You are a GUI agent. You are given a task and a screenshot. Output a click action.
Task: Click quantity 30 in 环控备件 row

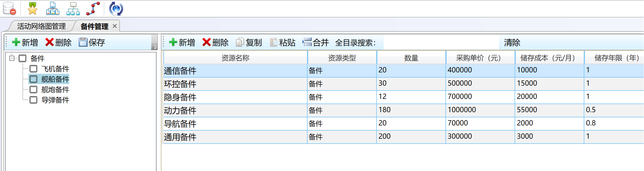click(411, 84)
